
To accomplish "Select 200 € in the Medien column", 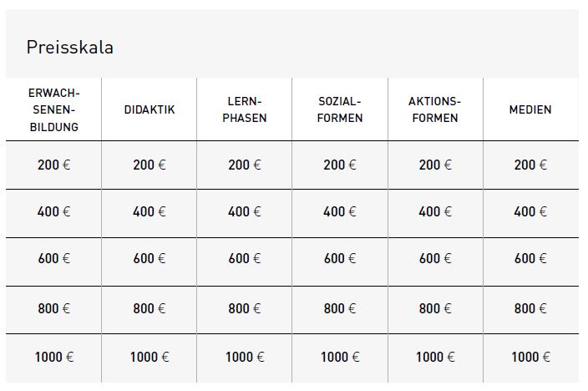I will click(x=530, y=165).
